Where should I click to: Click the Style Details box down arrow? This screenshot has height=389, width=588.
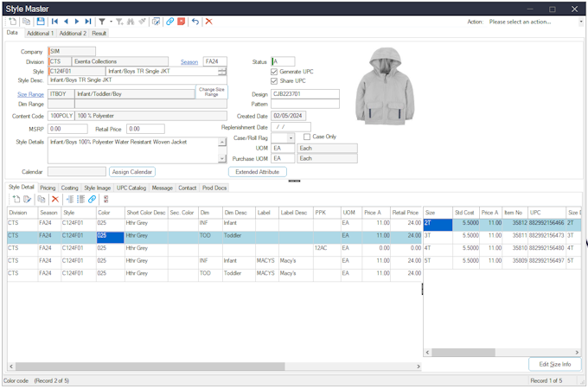pyautogui.click(x=222, y=158)
